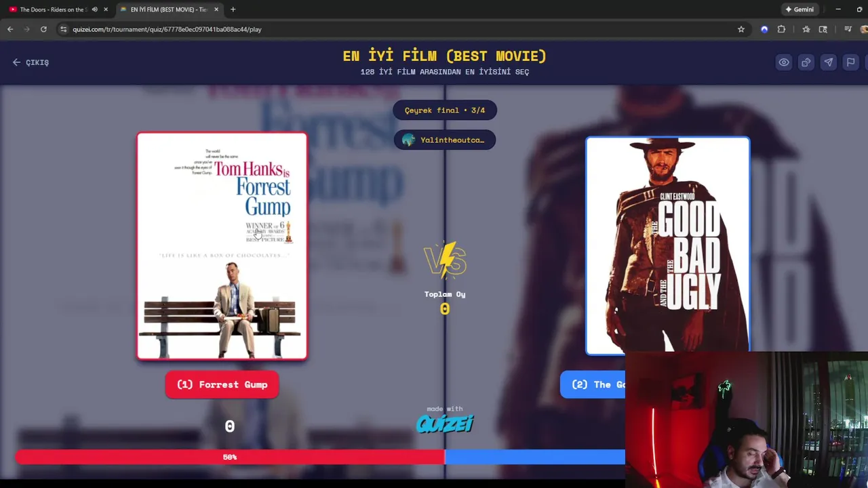
Task: Open the Chrome profile avatar
Action: [x=864, y=29]
